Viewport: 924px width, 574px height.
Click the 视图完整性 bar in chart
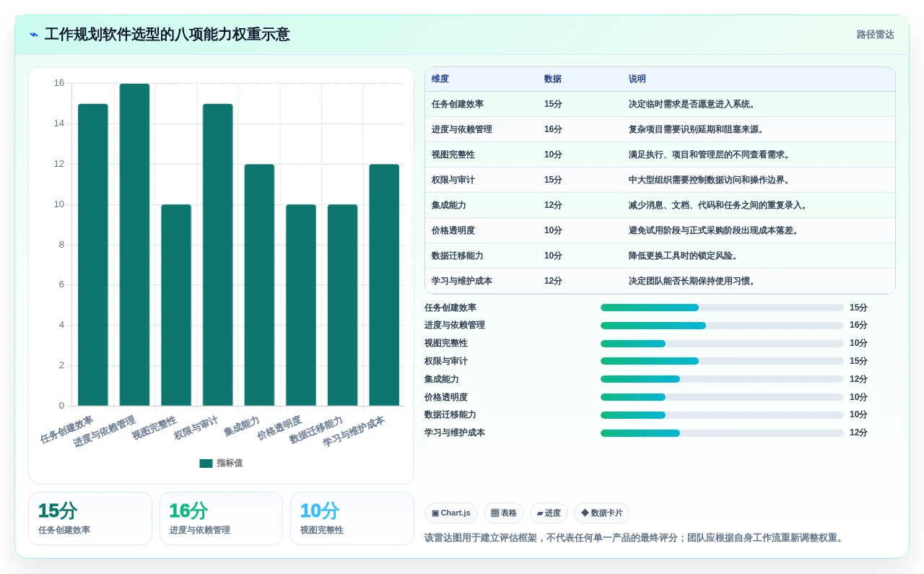[176, 305]
